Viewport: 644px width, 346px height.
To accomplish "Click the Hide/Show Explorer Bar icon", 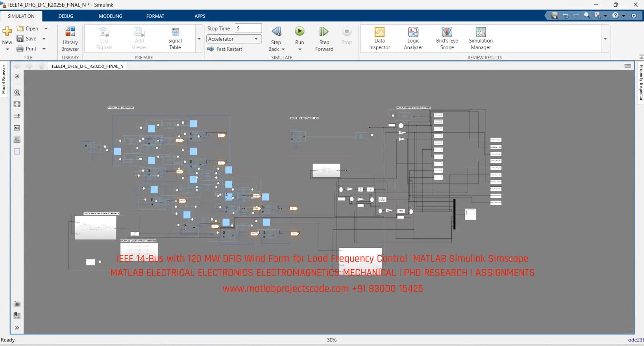I will [x=17, y=76].
